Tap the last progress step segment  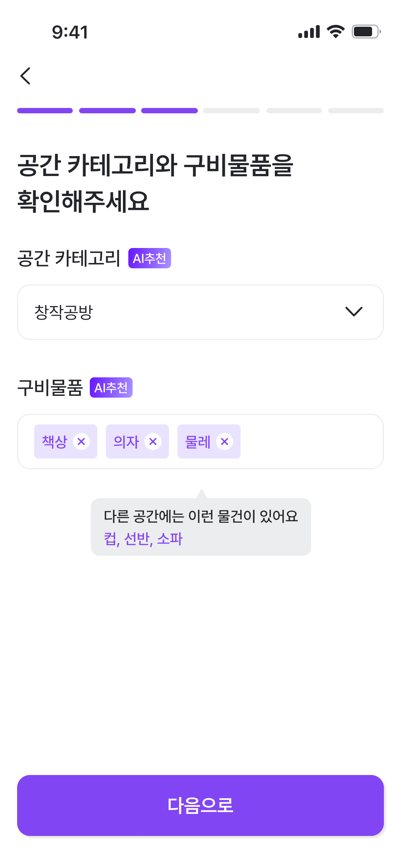point(356,110)
